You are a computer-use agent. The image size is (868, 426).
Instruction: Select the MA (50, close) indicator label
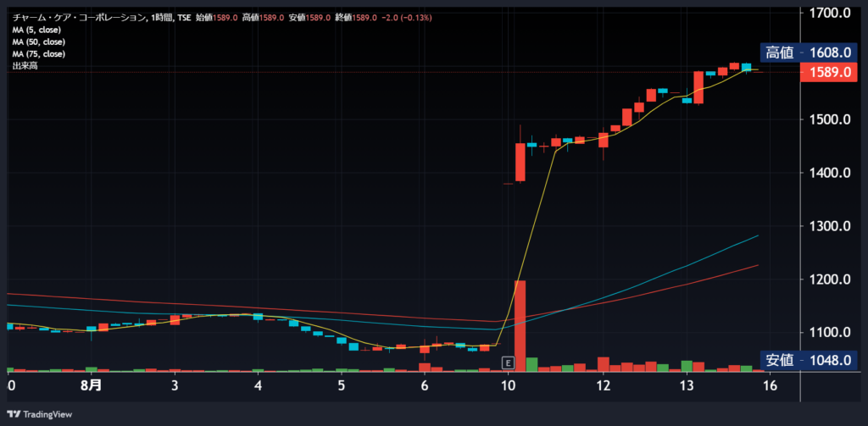39,42
